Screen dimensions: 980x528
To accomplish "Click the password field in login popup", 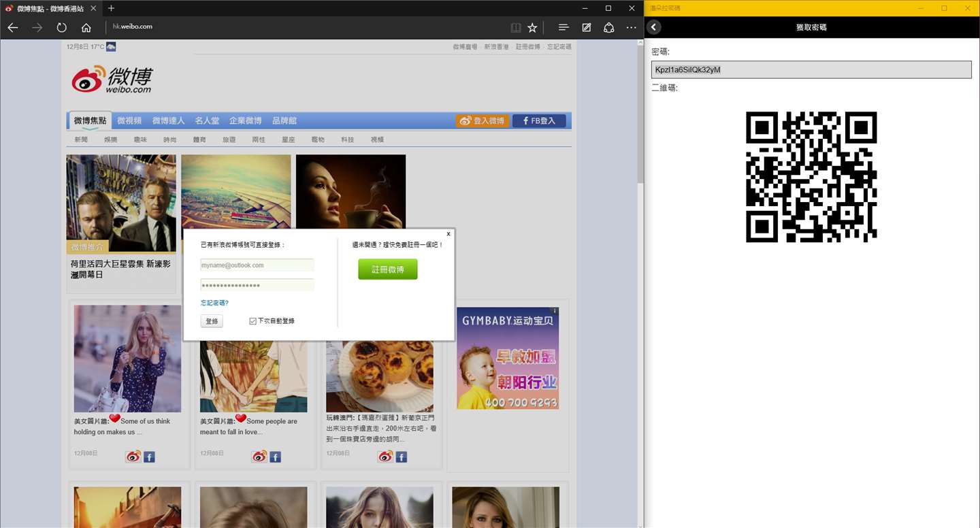I will tap(257, 285).
